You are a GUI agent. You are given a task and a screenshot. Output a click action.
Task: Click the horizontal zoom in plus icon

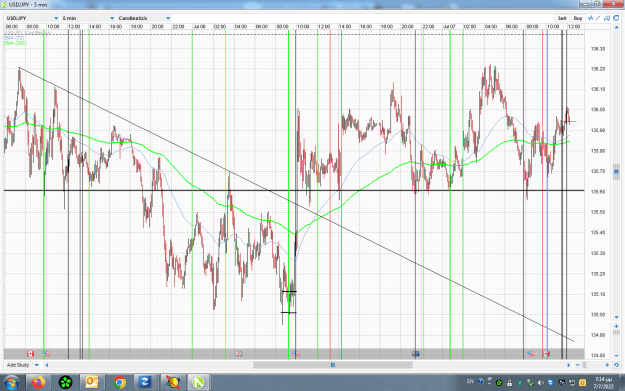tap(607, 365)
